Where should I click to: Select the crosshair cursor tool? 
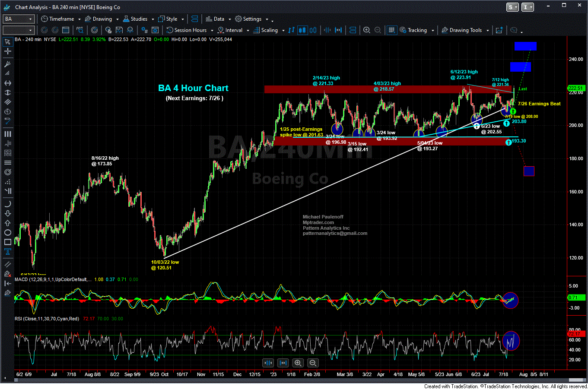point(7,51)
